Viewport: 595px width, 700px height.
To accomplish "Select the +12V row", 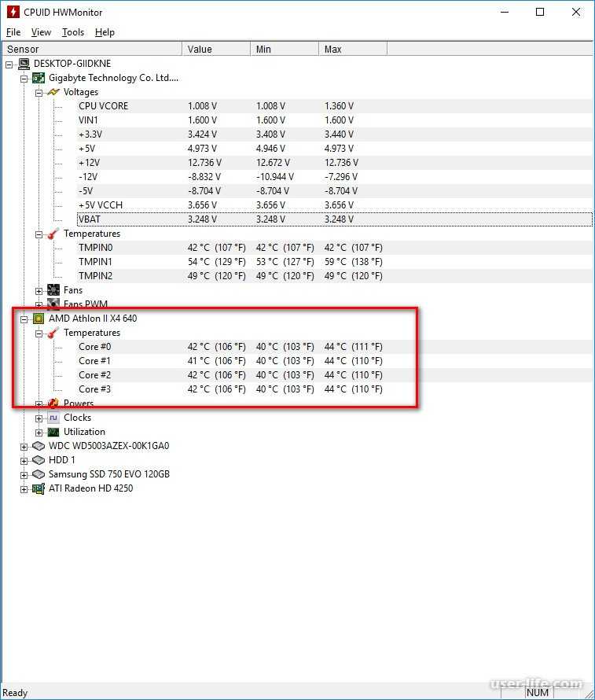I will [335, 163].
